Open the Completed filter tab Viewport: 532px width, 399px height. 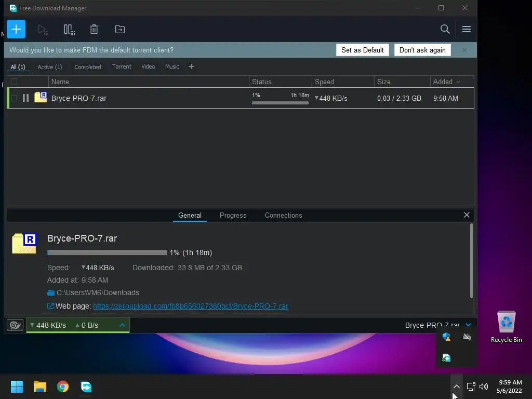pyautogui.click(x=87, y=67)
